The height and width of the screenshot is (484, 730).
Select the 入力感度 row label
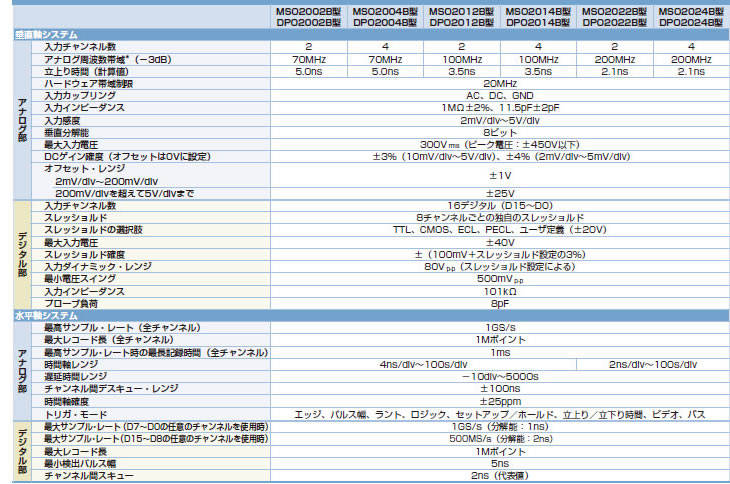tap(62, 121)
